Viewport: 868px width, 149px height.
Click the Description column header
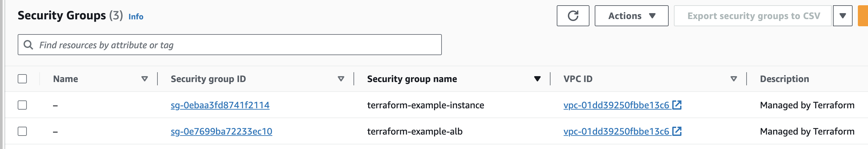coord(784,79)
